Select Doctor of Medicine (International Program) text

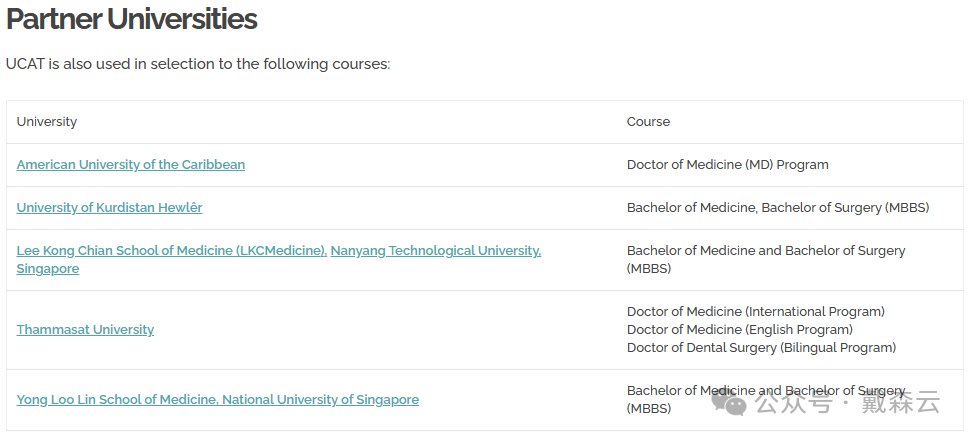pos(756,311)
